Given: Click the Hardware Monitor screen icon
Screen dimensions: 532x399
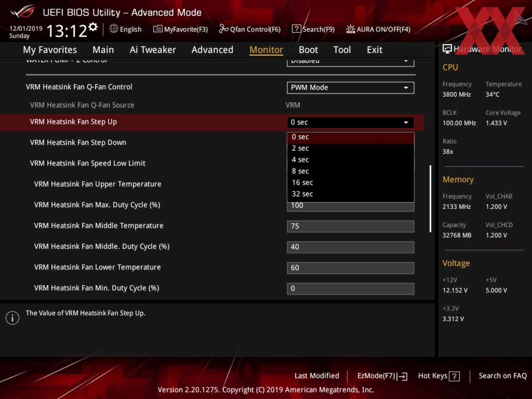Looking at the screenshot, I should (x=447, y=49).
